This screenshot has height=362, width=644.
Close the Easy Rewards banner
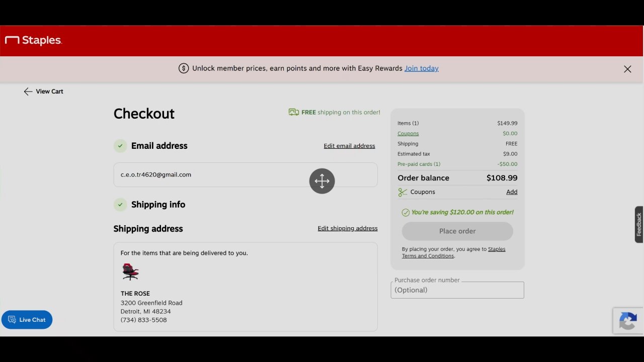[627, 69]
